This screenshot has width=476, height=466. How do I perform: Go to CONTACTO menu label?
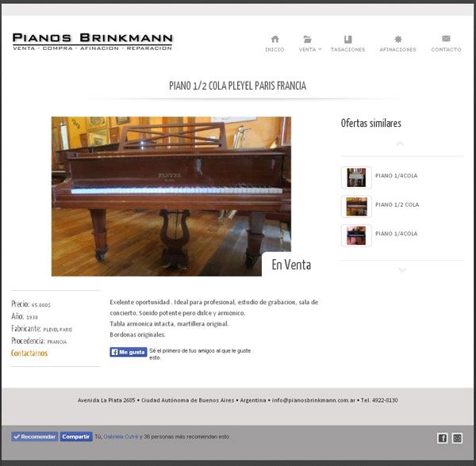pos(446,49)
